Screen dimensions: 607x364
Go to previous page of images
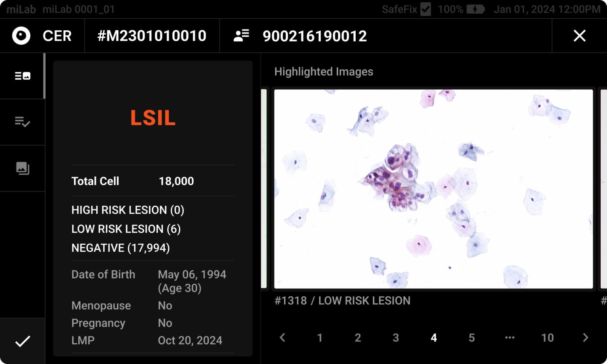click(x=282, y=338)
